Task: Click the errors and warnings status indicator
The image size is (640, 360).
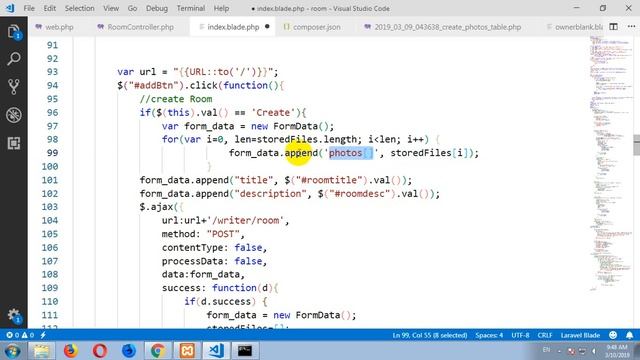Action: click(20, 335)
